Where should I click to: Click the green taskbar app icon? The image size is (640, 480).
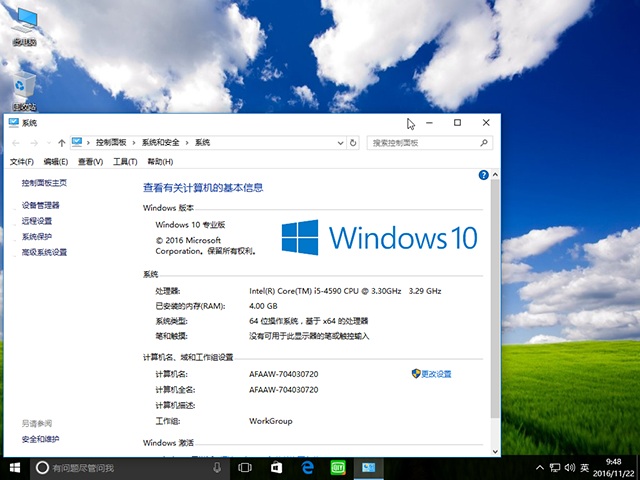[x=338, y=467]
